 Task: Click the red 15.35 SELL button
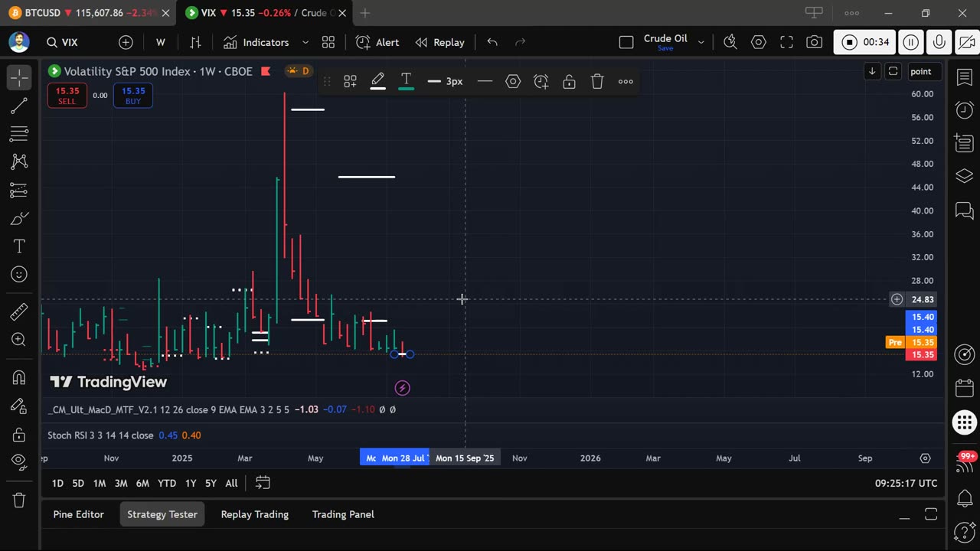pos(67,96)
